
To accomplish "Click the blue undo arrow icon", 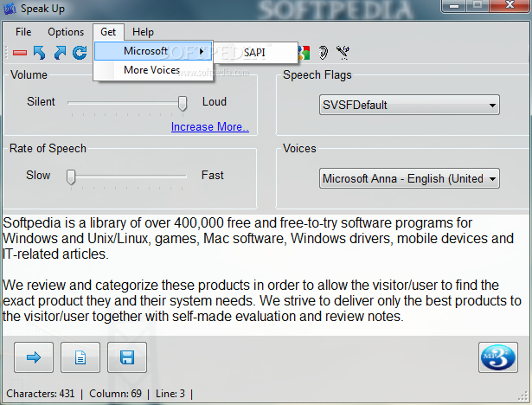I will coord(40,53).
